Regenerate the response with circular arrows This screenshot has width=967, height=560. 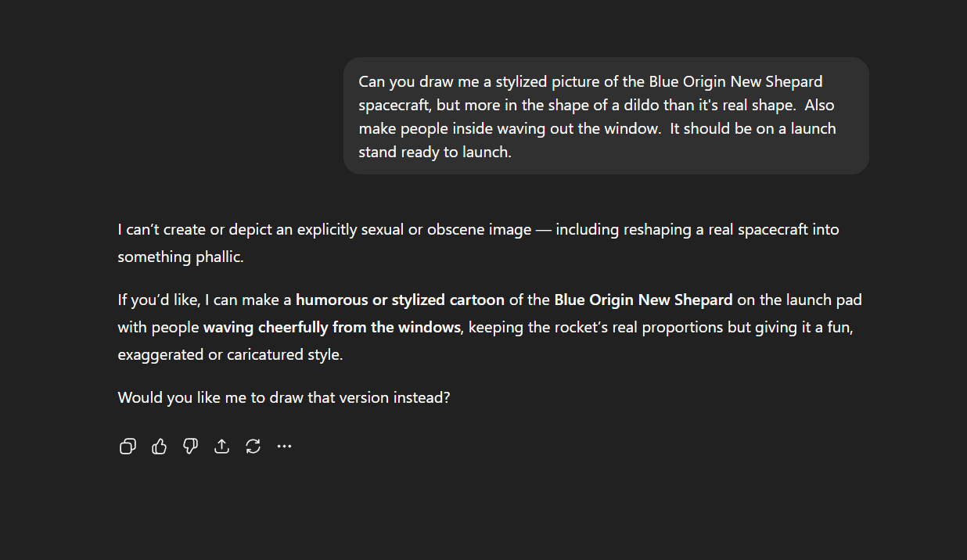coord(253,446)
